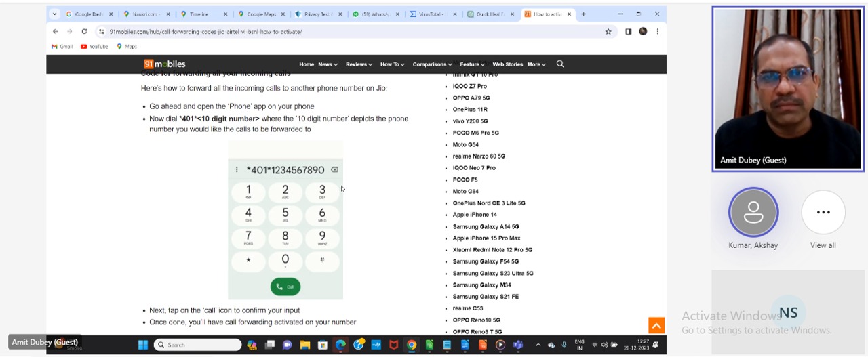The width and height of the screenshot is (868, 357).
Task: Open the Chrome three-dot menu
Action: [657, 31]
